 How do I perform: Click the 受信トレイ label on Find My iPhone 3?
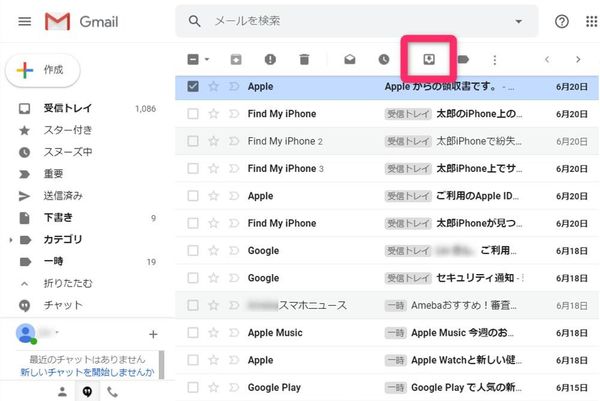click(x=408, y=169)
